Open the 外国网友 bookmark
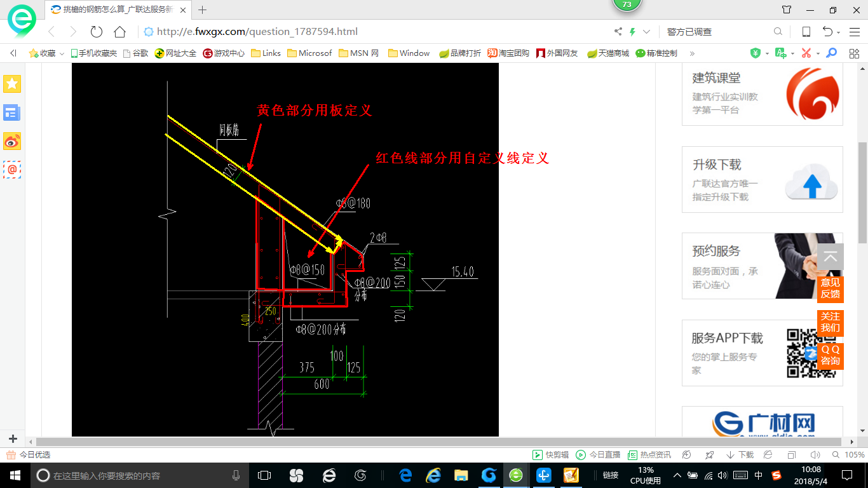 (x=557, y=53)
